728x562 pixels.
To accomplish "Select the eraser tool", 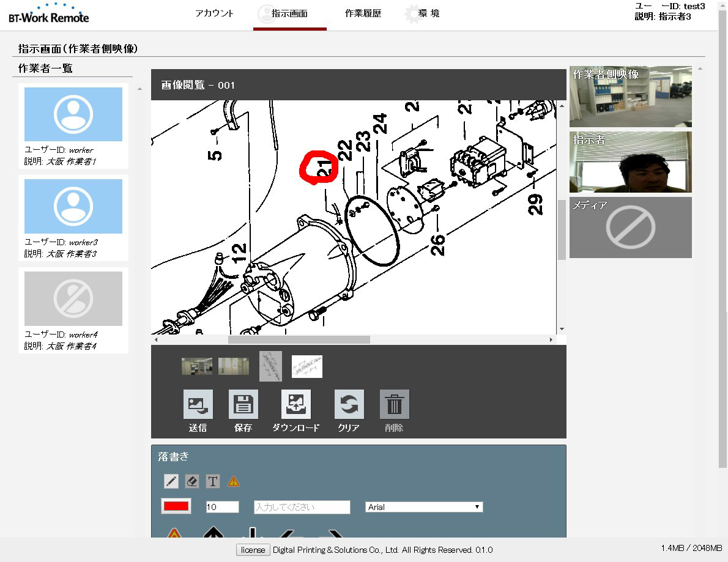I will 191,481.
